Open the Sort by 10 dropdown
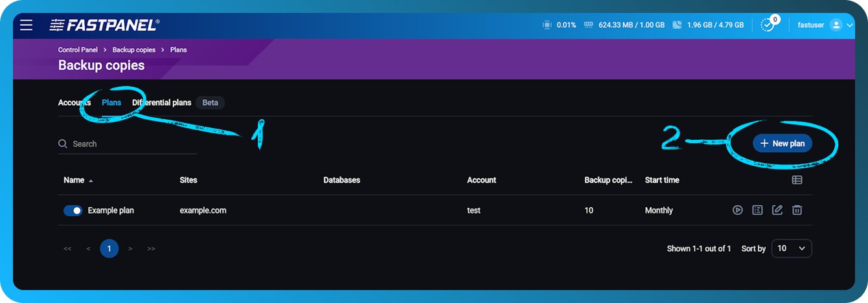 791,249
